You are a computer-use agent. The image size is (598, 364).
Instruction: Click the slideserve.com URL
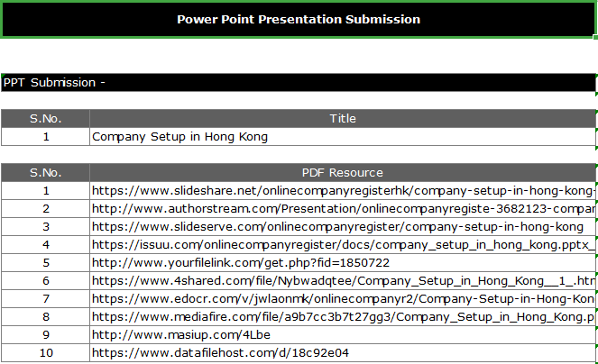(x=337, y=227)
